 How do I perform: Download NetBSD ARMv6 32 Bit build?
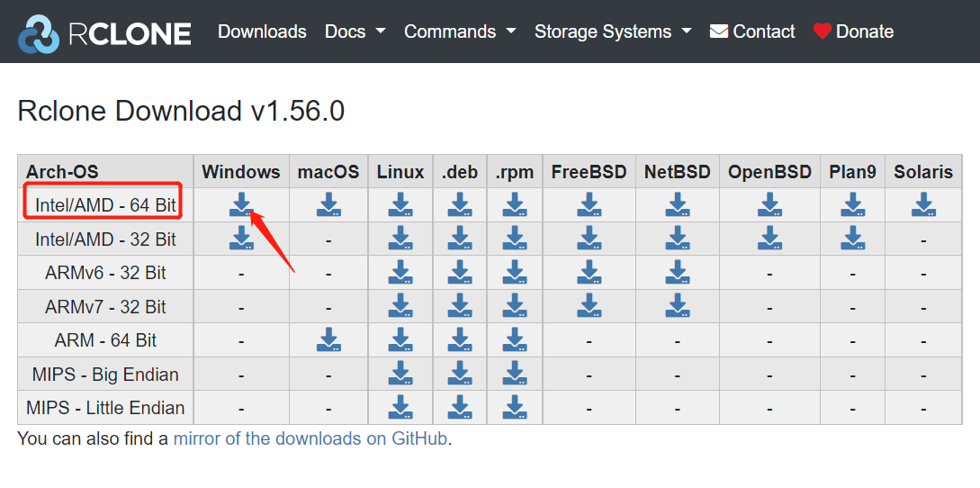(x=678, y=272)
